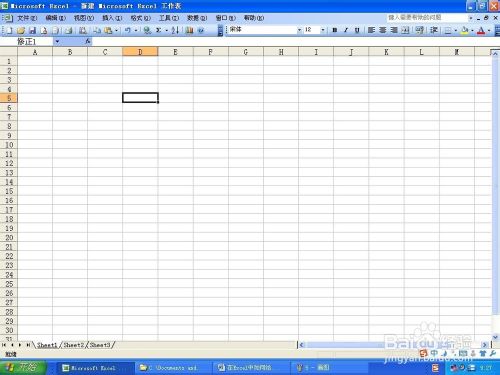Click the New workbook icon
Screen dimensions: 500x375
[x=9, y=31]
